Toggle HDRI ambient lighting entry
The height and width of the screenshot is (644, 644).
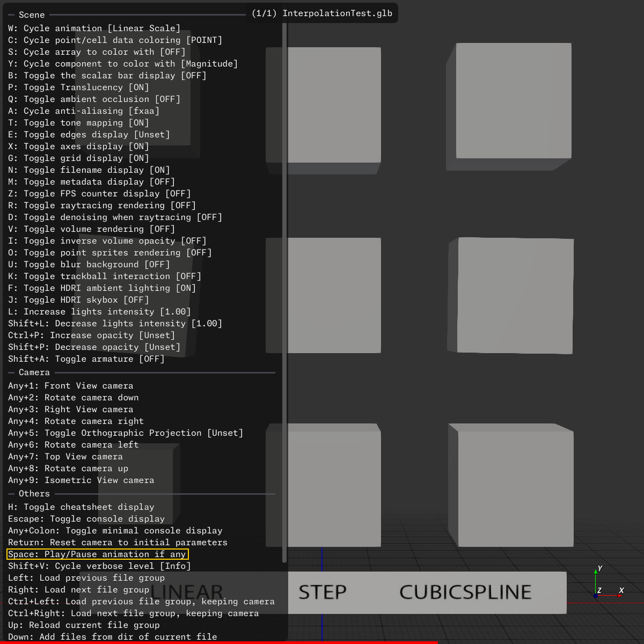click(102, 288)
